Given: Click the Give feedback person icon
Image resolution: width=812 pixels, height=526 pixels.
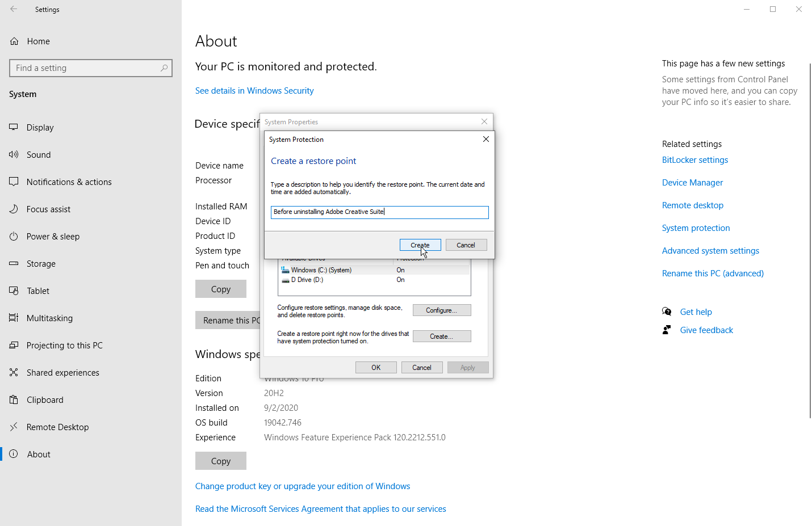Looking at the screenshot, I should 667,330.
